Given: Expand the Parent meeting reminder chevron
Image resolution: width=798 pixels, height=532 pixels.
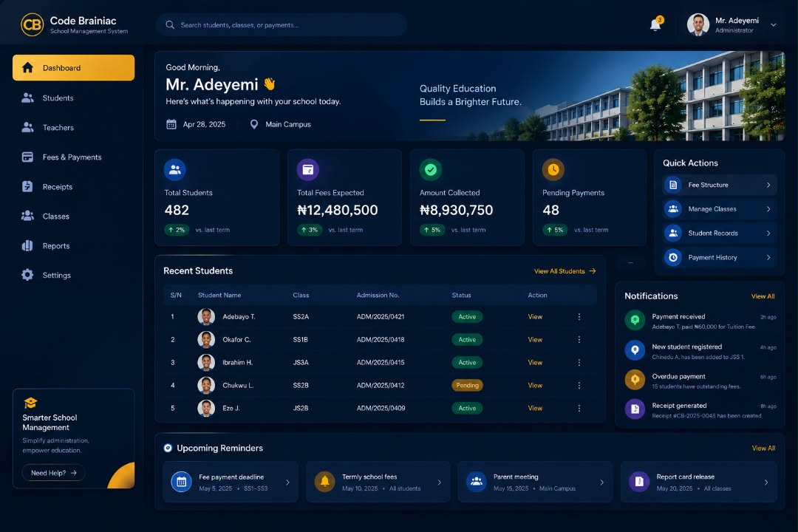Looking at the screenshot, I should pyautogui.click(x=601, y=482).
